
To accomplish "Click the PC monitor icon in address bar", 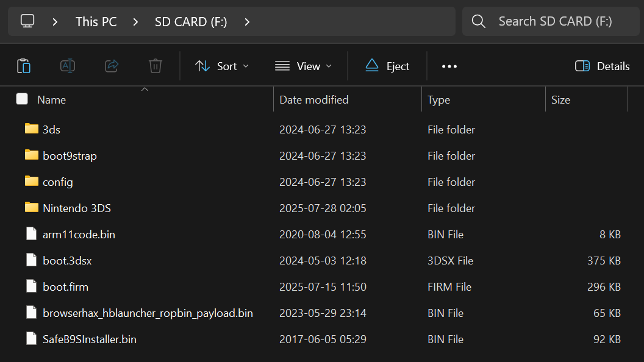I will [x=27, y=21].
